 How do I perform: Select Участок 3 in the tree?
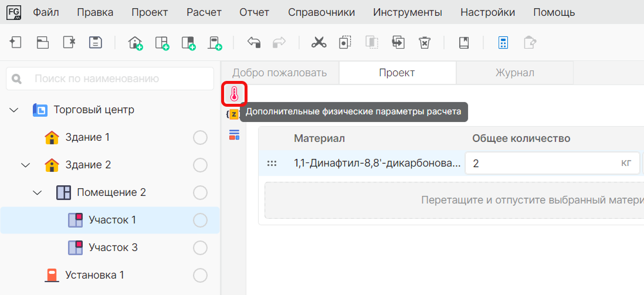[113, 247]
